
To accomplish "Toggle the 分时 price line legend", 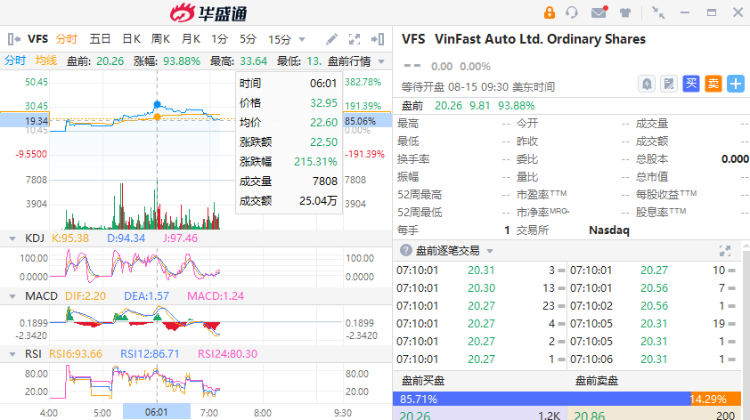I will [15, 61].
